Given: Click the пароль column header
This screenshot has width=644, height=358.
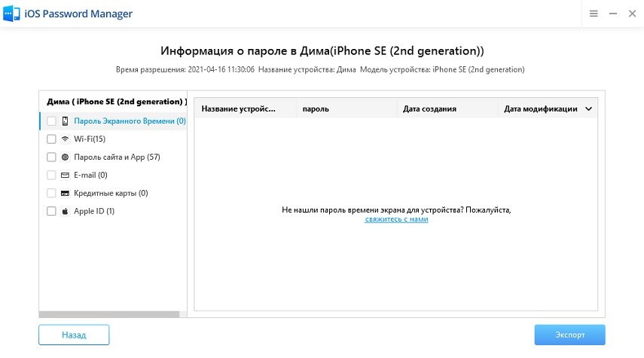Looking at the screenshot, I should [346, 109].
